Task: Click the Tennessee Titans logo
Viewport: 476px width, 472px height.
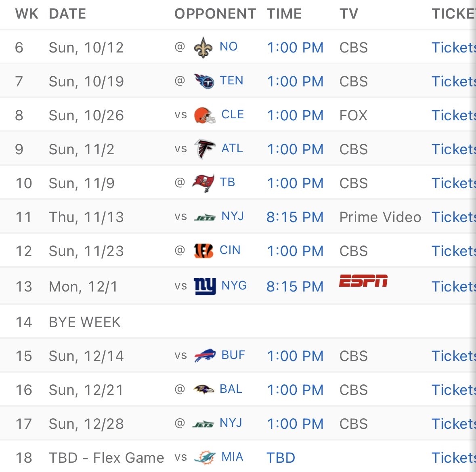Action: click(x=203, y=81)
